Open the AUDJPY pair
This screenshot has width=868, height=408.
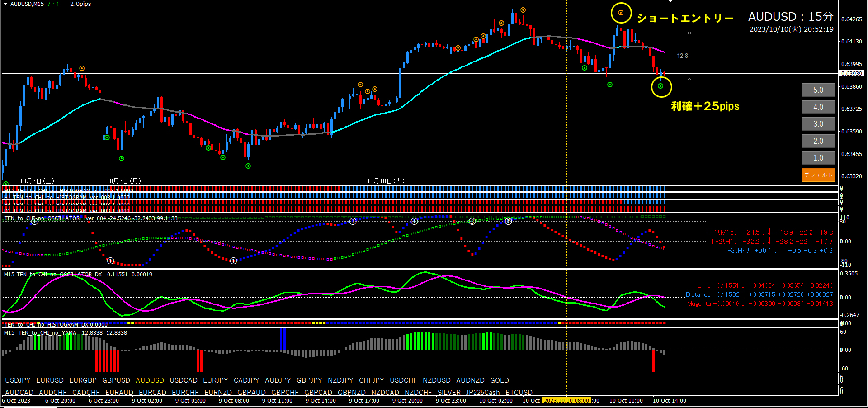click(x=278, y=380)
